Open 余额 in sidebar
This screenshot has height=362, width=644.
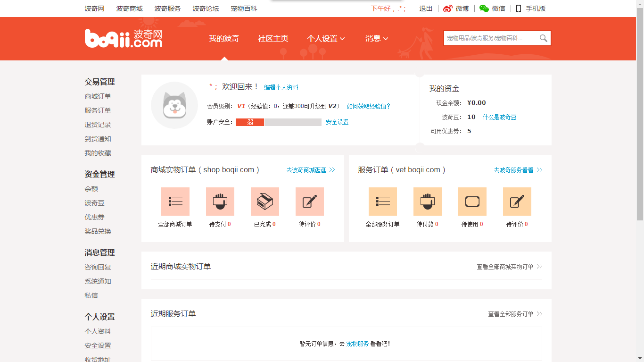click(91, 189)
